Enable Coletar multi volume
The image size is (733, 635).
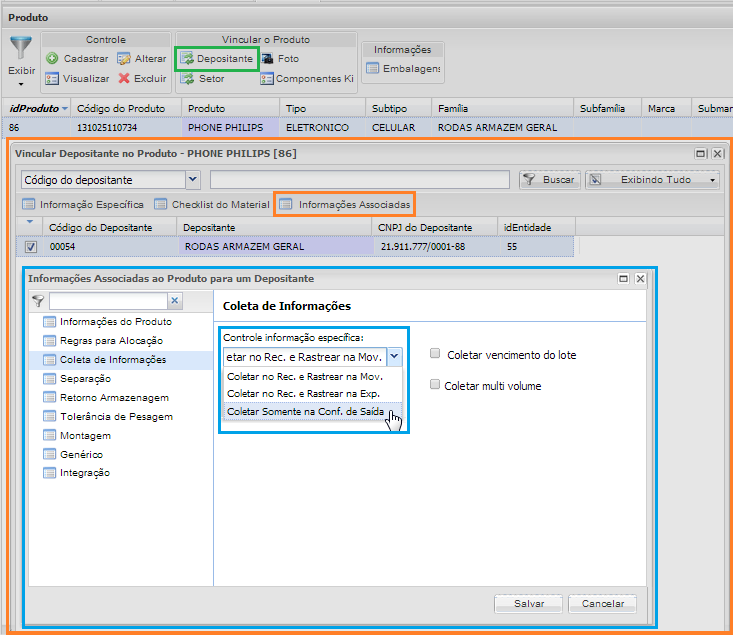point(435,384)
